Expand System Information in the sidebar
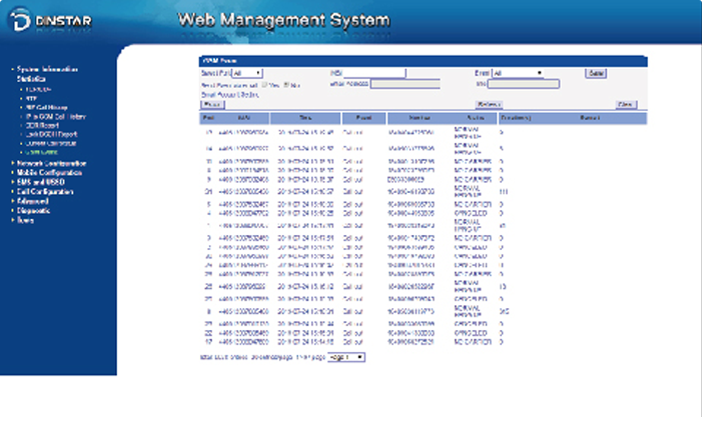 tap(47, 69)
